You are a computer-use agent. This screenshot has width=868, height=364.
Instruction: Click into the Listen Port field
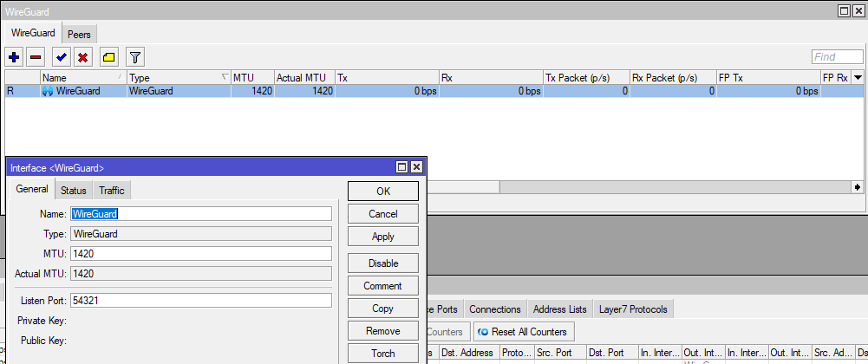pos(201,301)
